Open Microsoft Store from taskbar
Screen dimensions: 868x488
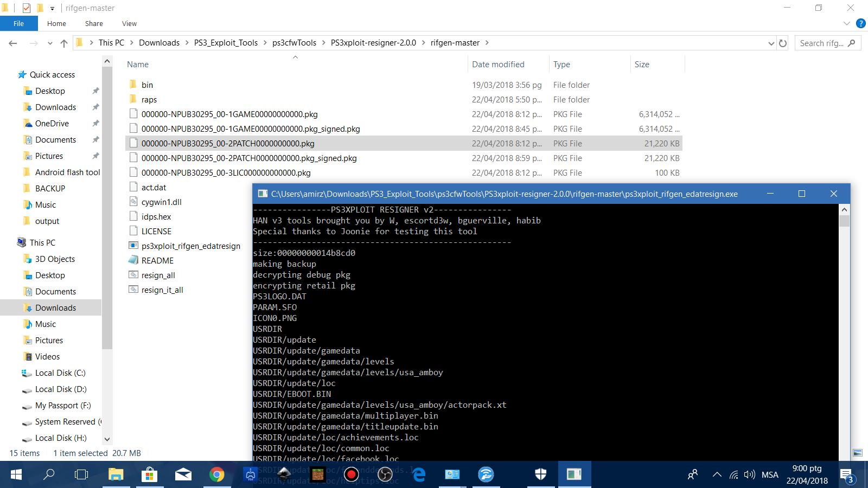149,474
